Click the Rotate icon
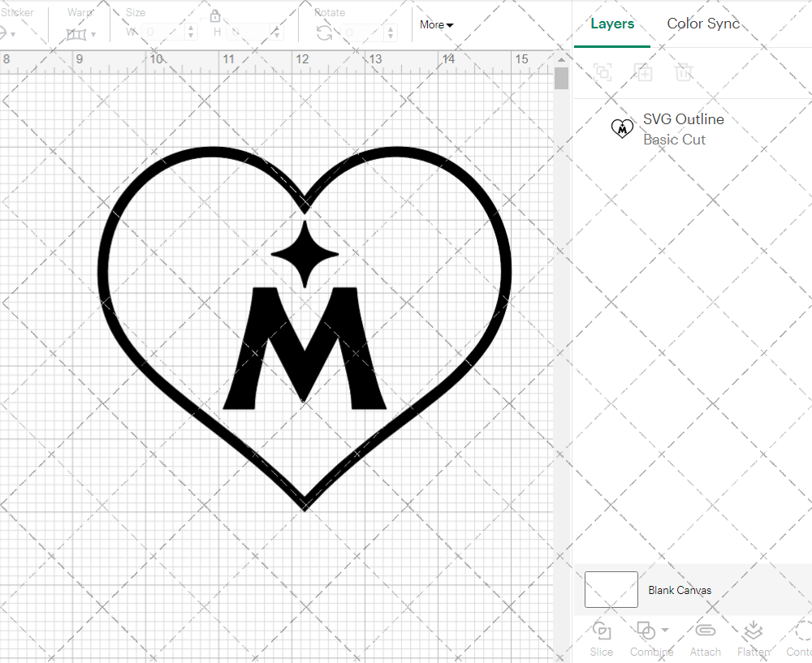This screenshot has width=812, height=663. [325, 33]
